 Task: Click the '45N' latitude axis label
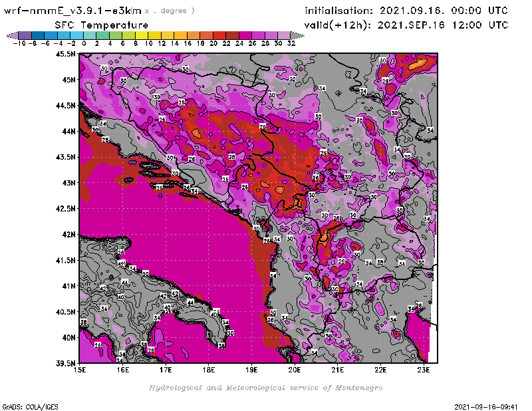(x=68, y=80)
